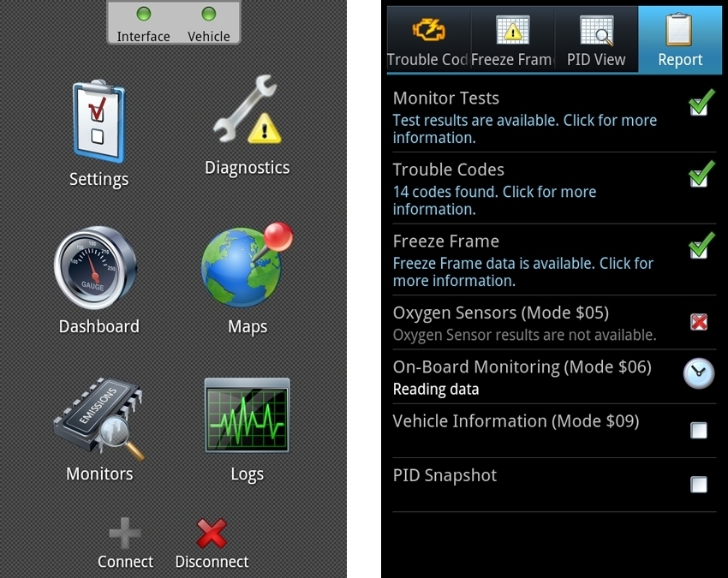Switch to the Freeze Frame tab
This screenshot has width=728, height=578.
click(510, 39)
